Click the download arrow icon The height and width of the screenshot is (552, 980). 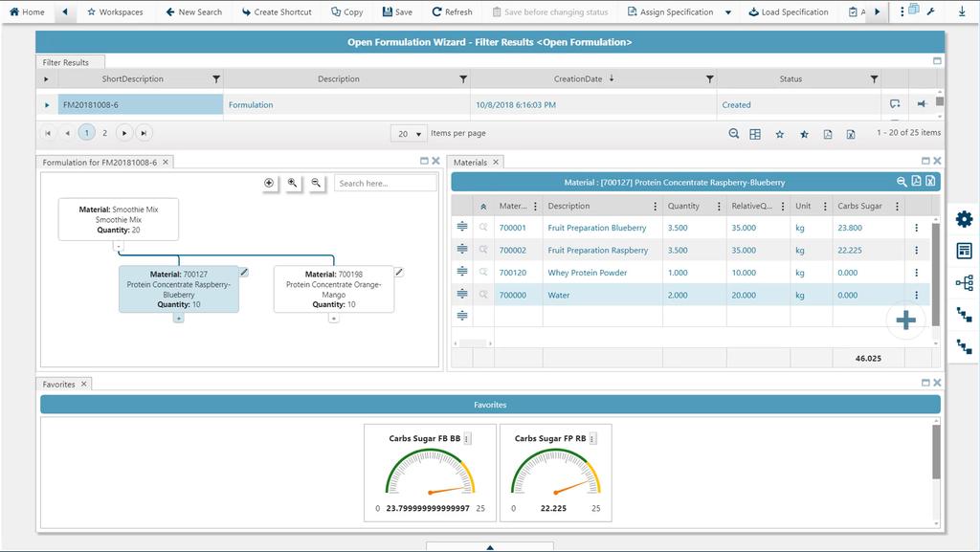[x=962, y=11]
